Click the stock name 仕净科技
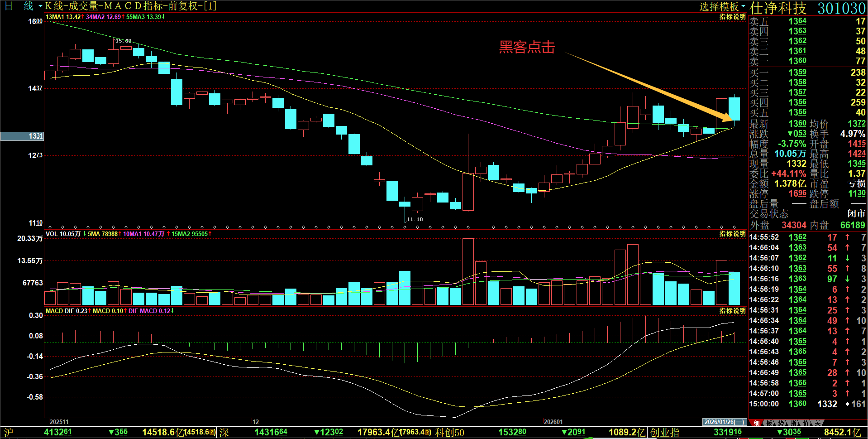Viewport: 868px width, 439px height. [x=778, y=8]
